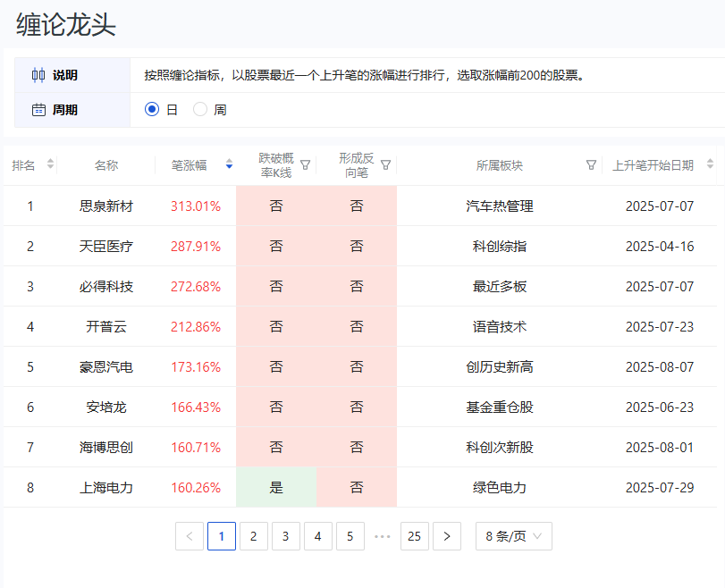Go to page 3 in pagination

point(286,536)
